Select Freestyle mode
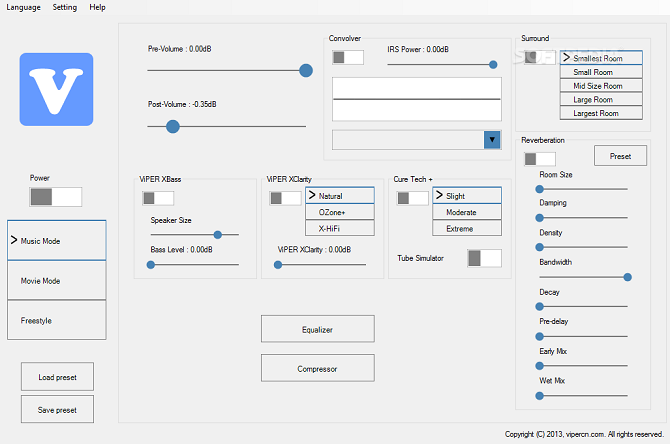 click(x=56, y=320)
